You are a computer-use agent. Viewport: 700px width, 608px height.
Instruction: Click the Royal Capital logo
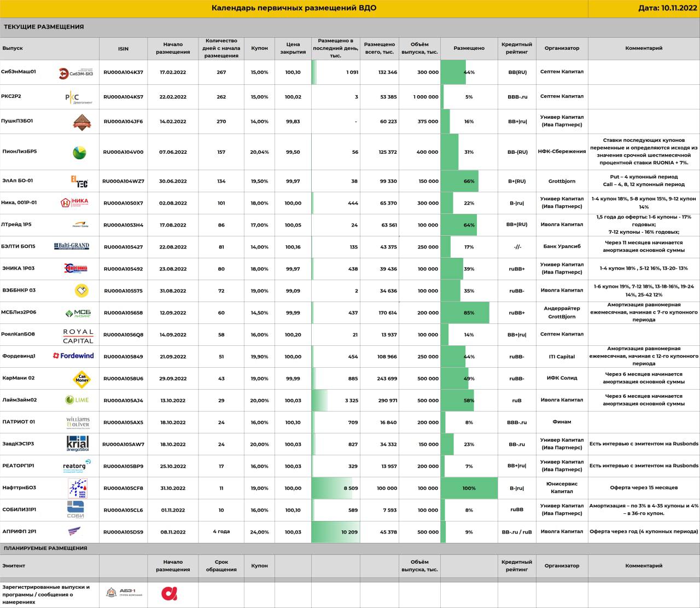pos(78,335)
